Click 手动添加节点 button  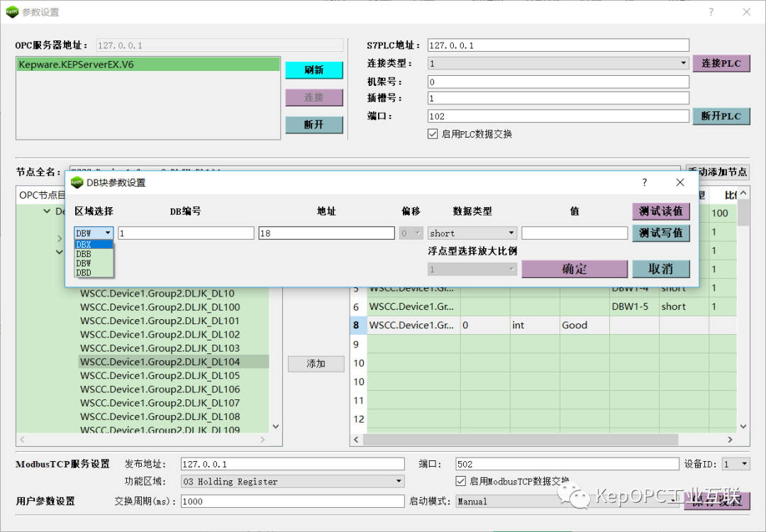(x=718, y=172)
